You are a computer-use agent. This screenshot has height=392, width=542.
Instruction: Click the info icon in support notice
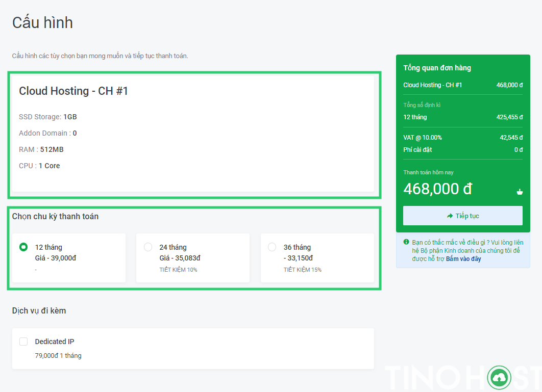pos(406,242)
